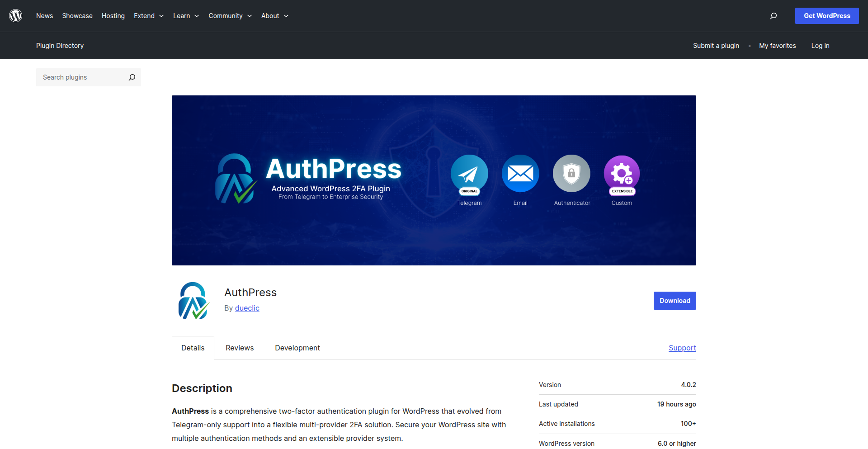
Task: Expand the Extend menu
Action: pyautogui.click(x=149, y=16)
